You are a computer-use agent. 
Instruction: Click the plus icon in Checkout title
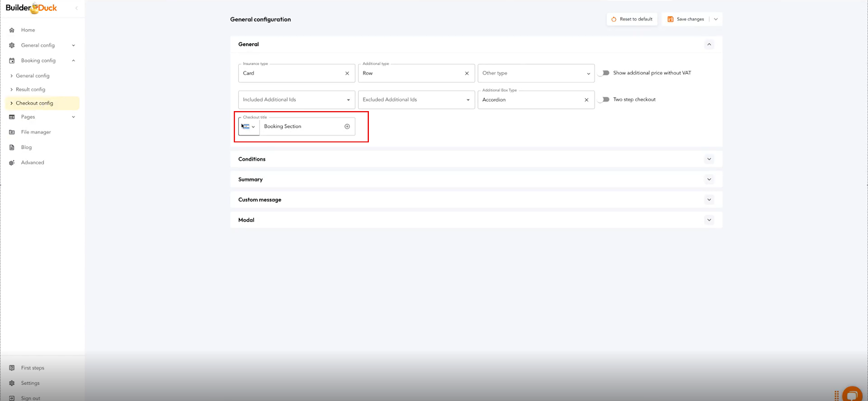click(347, 126)
